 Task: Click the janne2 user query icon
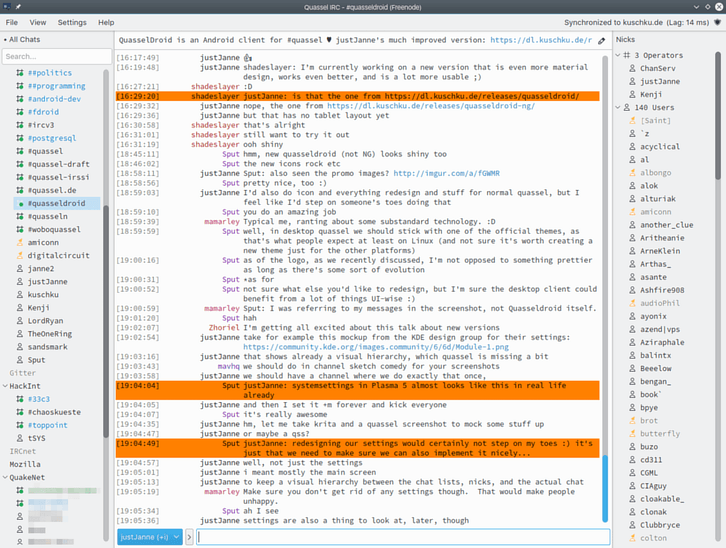[20, 268]
